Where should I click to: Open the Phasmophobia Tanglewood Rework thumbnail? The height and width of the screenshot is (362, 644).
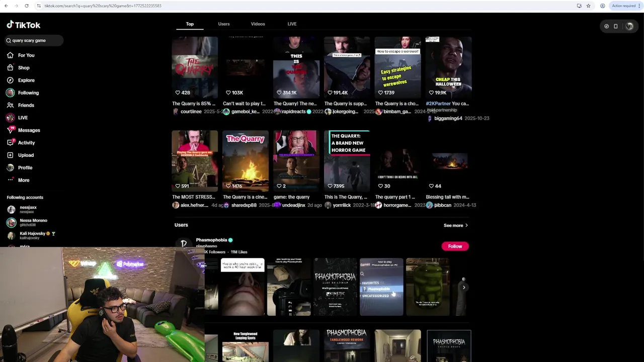click(347, 345)
